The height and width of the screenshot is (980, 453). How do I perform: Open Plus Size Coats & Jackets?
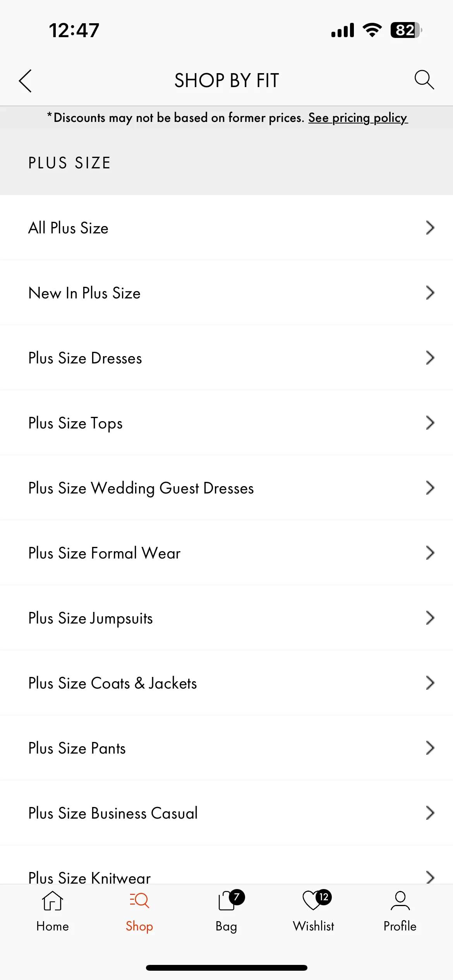coord(226,683)
